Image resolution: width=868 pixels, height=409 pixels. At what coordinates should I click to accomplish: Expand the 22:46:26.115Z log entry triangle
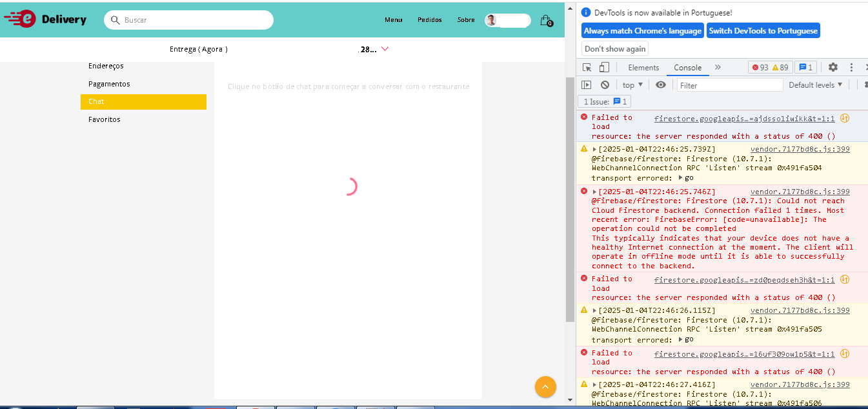point(594,310)
